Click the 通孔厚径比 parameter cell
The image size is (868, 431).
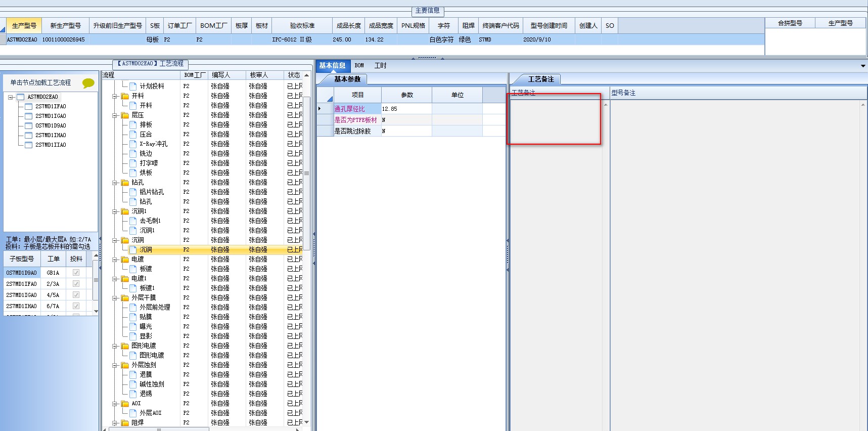(357, 109)
